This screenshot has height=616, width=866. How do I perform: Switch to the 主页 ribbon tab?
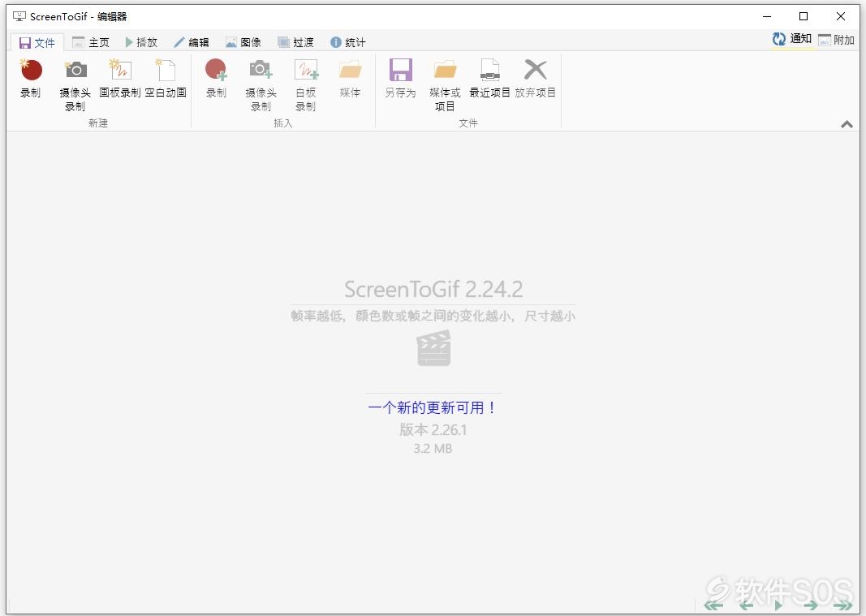coord(91,42)
